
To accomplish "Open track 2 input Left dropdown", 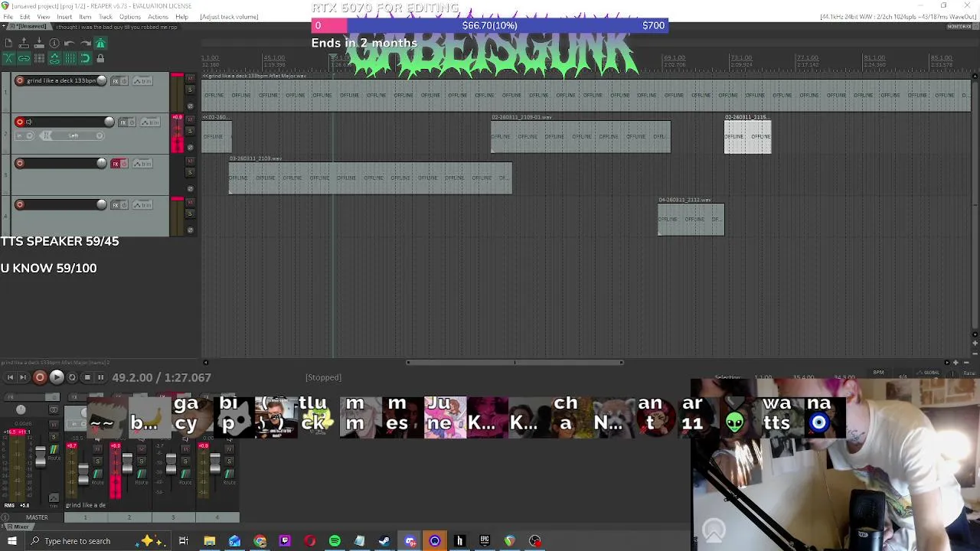I will pyautogui.click(x=73, y=135).
